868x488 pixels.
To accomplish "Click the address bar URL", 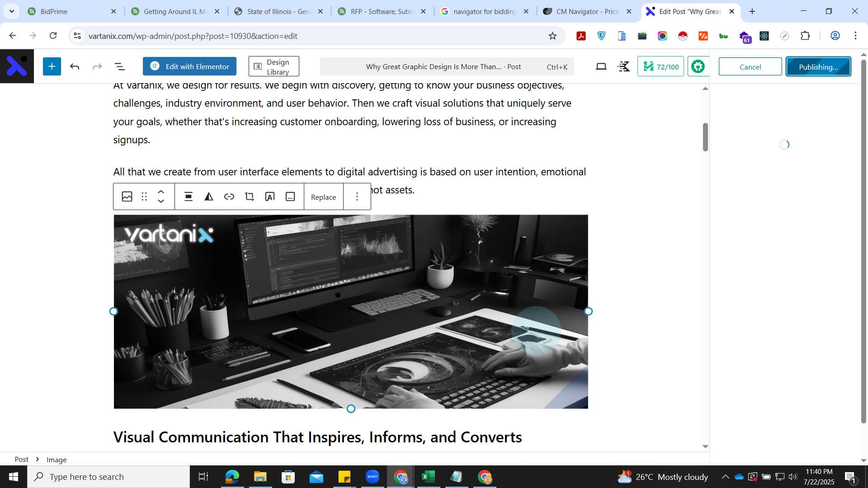I will point(193,36).
